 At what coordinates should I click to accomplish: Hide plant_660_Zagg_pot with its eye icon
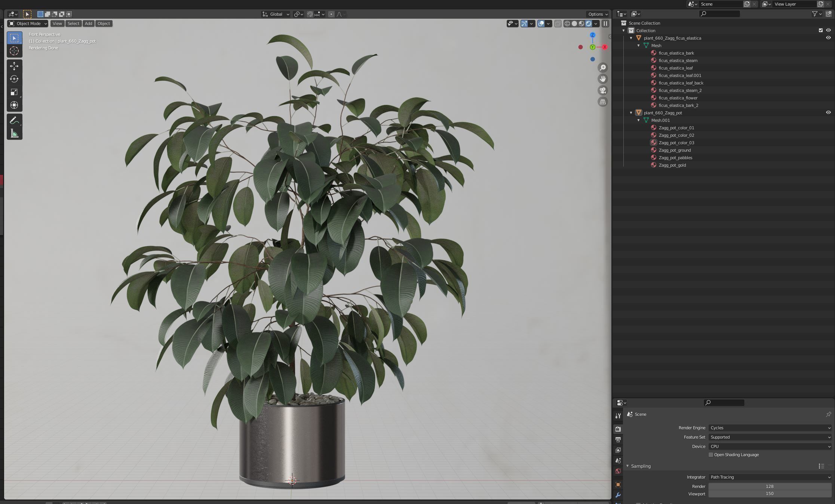pos(828,112)
